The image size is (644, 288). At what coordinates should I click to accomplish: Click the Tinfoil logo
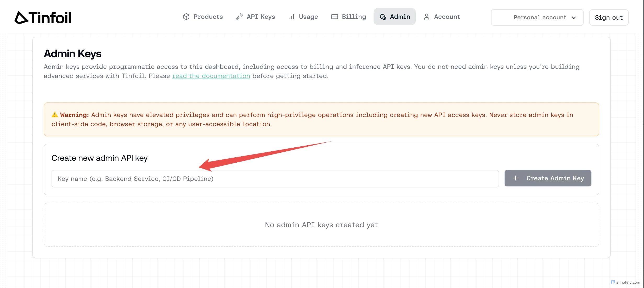pos(43,18)
